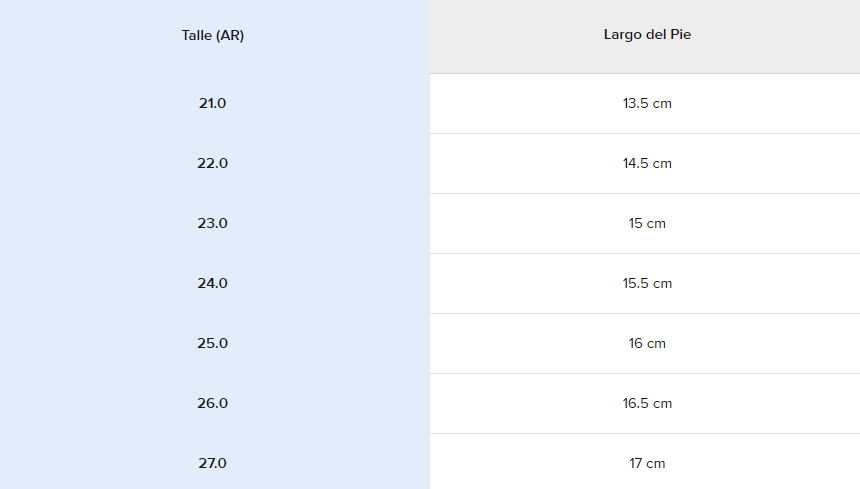
Task: Click the size matching 16 cm length
Action: click(x=213, y=343)
